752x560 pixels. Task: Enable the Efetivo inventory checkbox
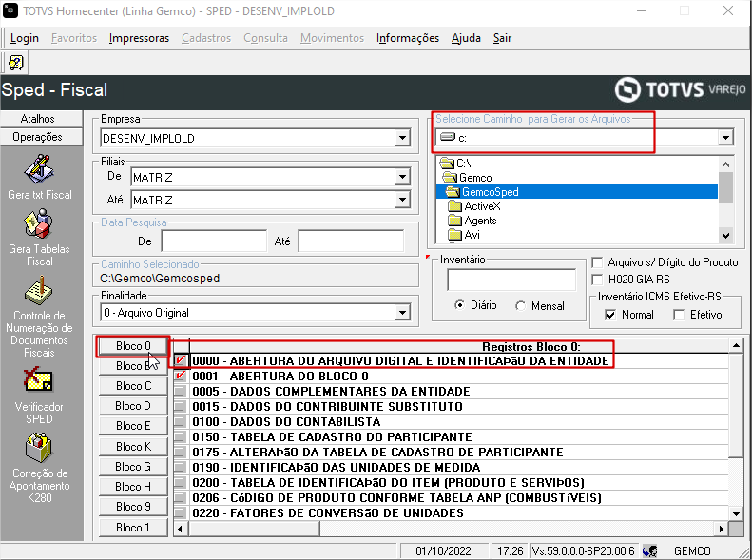[679, 315]
